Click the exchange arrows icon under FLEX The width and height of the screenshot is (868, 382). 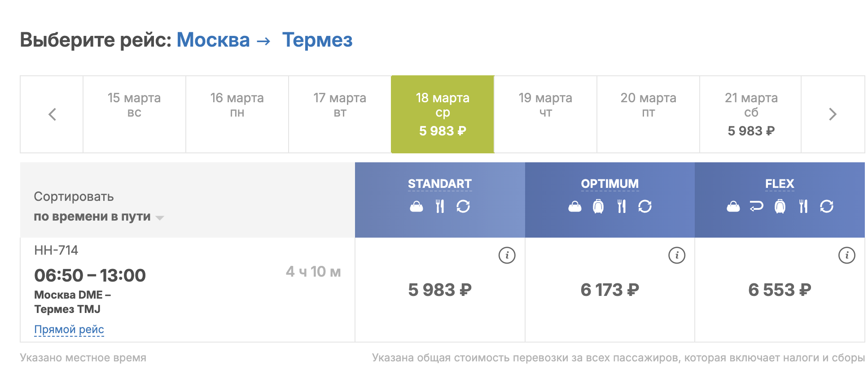[827, 206]
